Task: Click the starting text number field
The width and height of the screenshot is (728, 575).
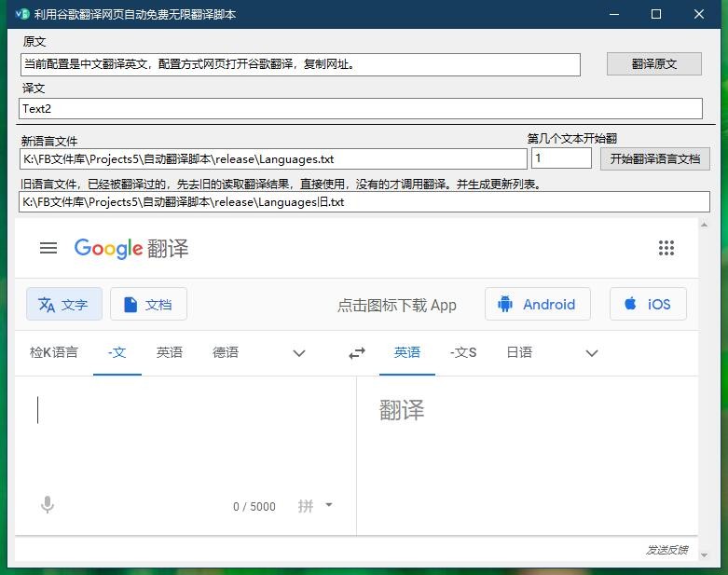Action: tap(561, 158)
